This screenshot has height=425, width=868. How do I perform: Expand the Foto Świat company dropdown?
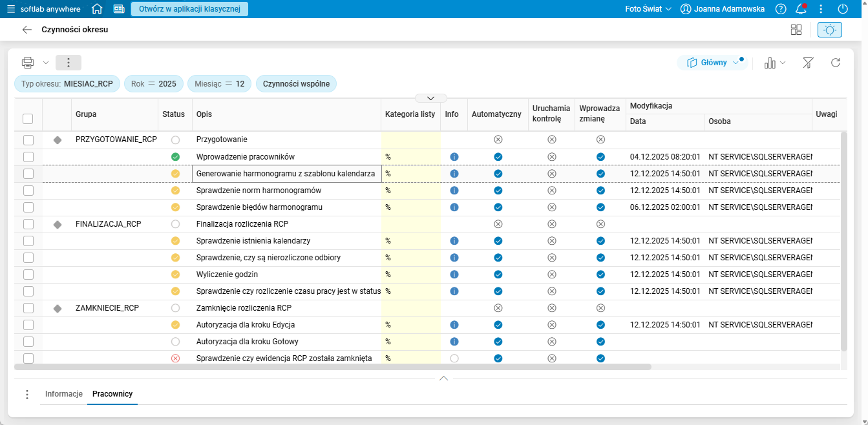[648, 9]
